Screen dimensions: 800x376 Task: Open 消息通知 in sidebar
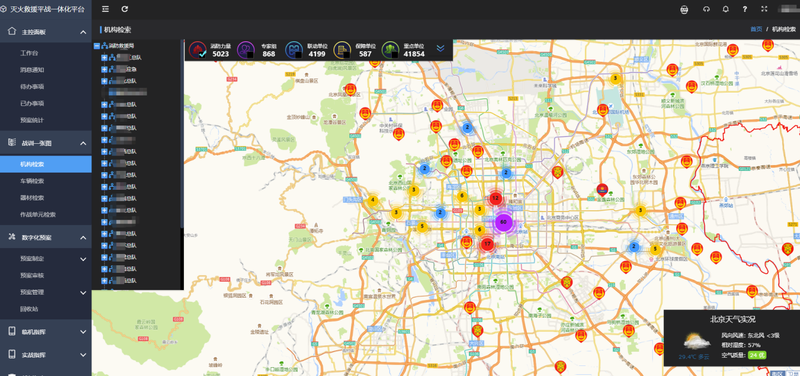[32, 70]
